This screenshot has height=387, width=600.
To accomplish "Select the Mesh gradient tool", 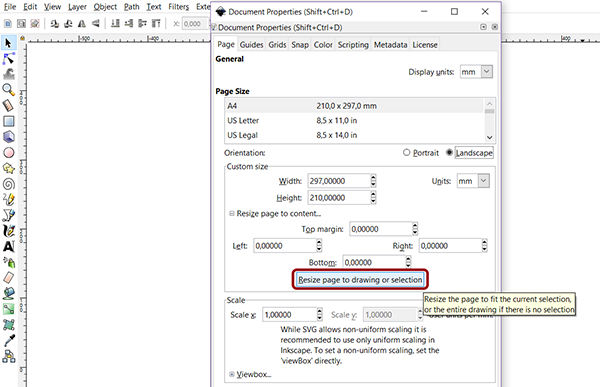I will point(8,325).
